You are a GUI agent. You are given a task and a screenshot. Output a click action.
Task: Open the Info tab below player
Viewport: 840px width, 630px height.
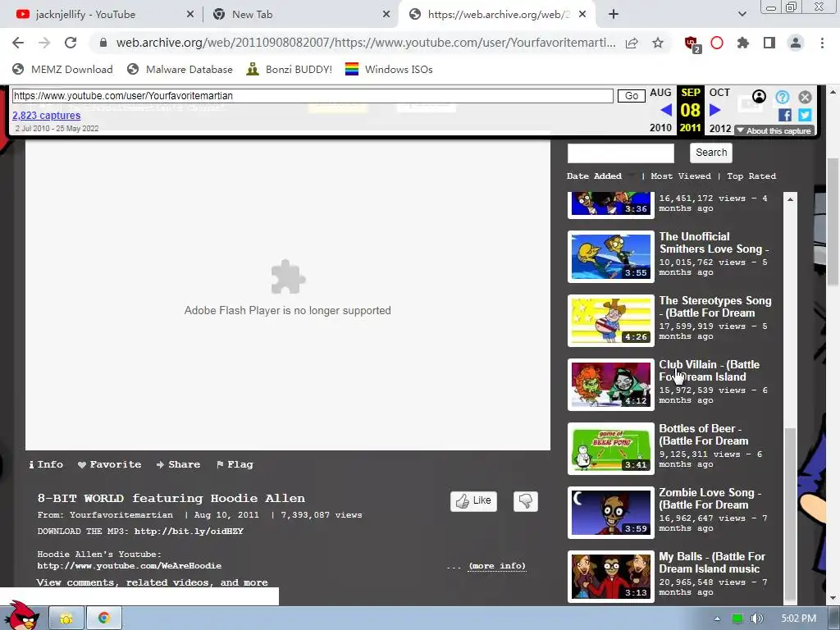pyautogui.click(x=46, y=464)
